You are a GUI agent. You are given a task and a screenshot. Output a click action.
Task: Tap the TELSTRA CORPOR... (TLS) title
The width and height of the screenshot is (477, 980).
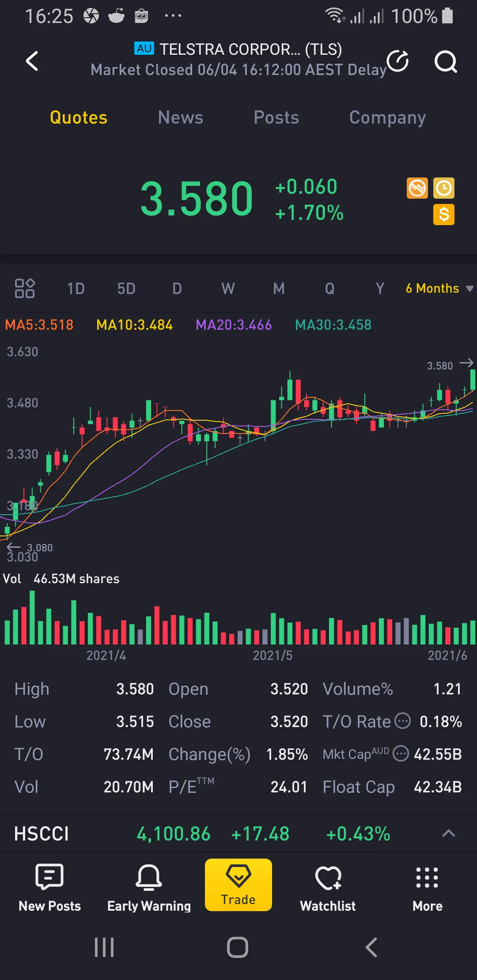[x=250, y=49]
